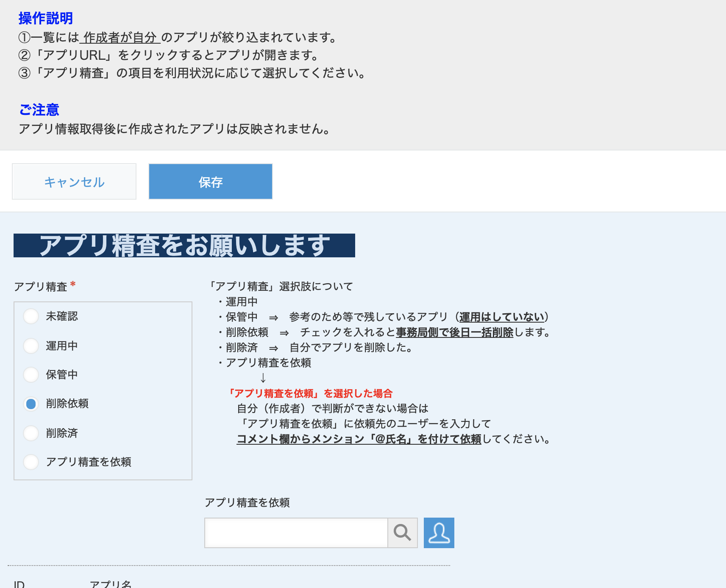Screen dimensions: 726x588
Task: Select the 未確認 radio option
Action: tap(31, 316)
